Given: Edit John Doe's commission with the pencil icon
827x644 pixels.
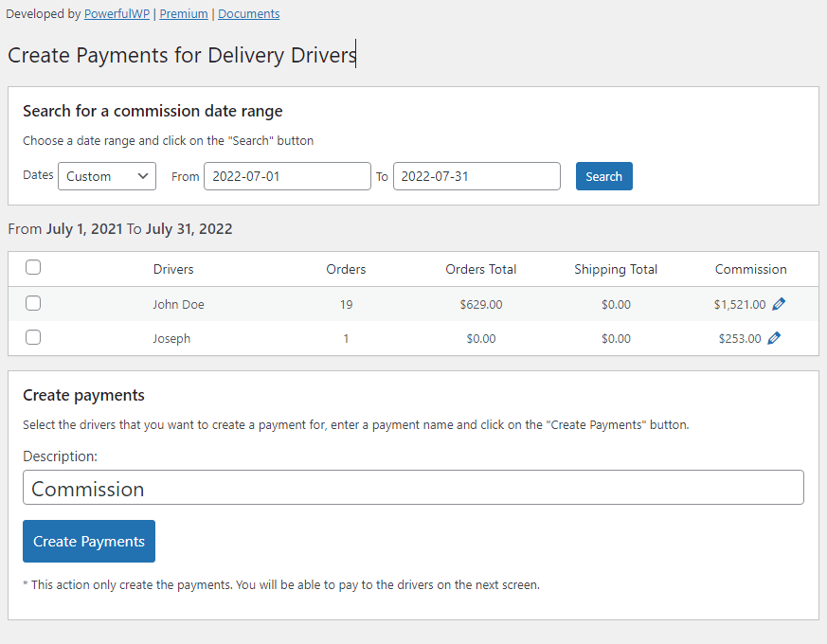Looking at the screenshot, I should tap(780, 303).
